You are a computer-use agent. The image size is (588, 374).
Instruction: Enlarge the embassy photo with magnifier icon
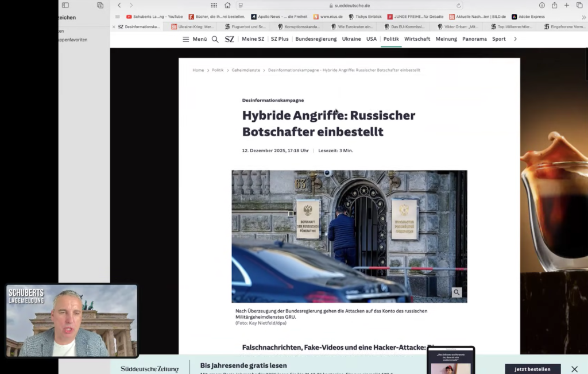point(457,292)
